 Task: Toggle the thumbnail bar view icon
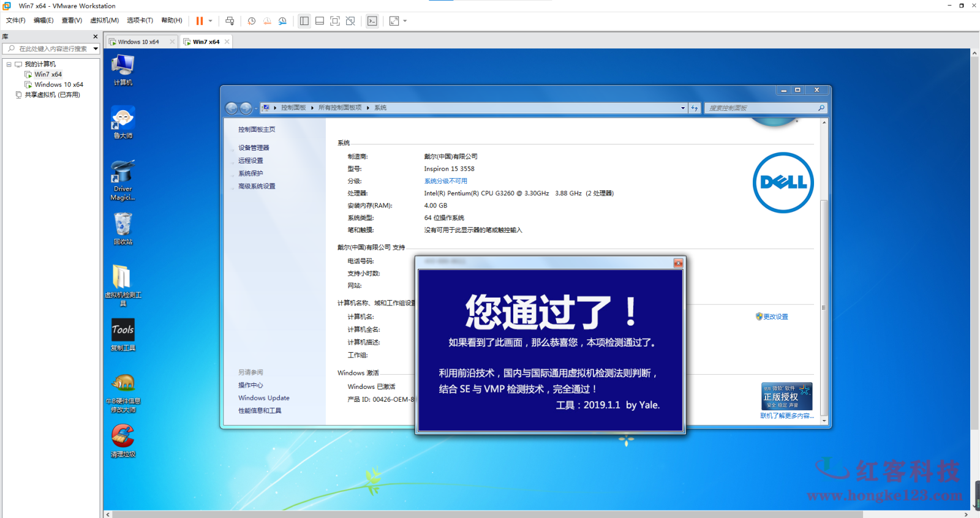click(x=320, y=21)
